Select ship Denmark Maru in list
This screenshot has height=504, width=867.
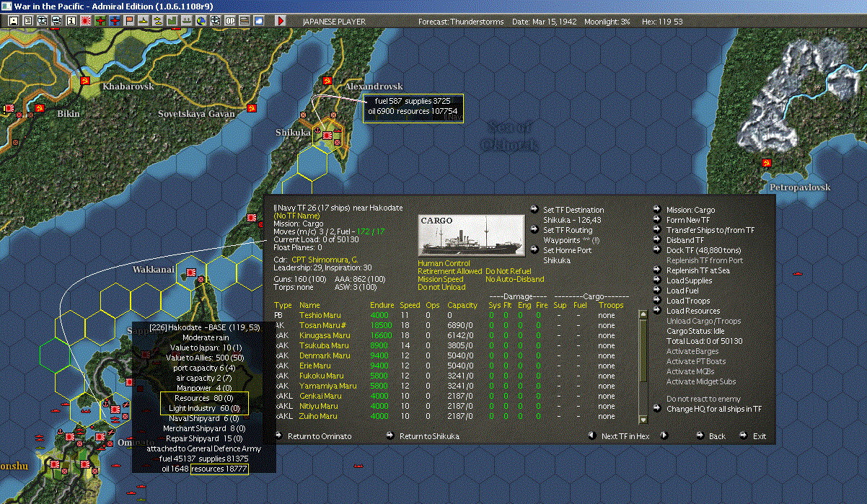click(x=325, y=355)
